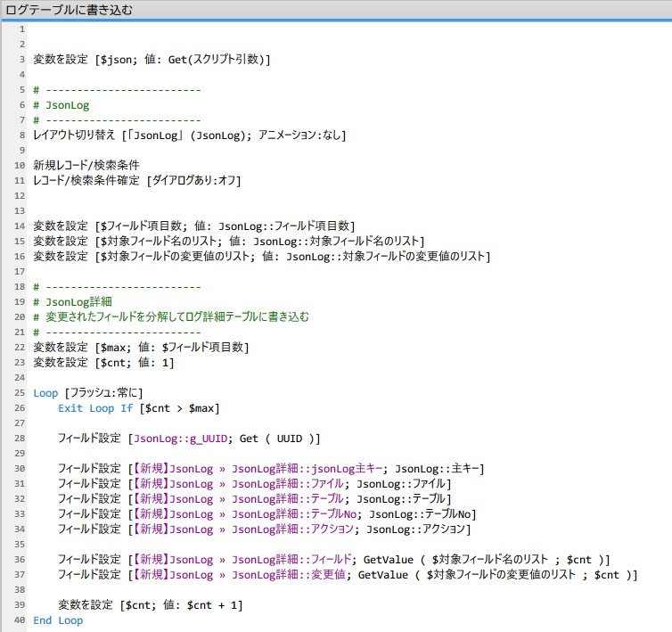
Task: Click the JsonLog詳細::変更値 GetValue step
Action: pyautogui.click(x=348, y=575)
